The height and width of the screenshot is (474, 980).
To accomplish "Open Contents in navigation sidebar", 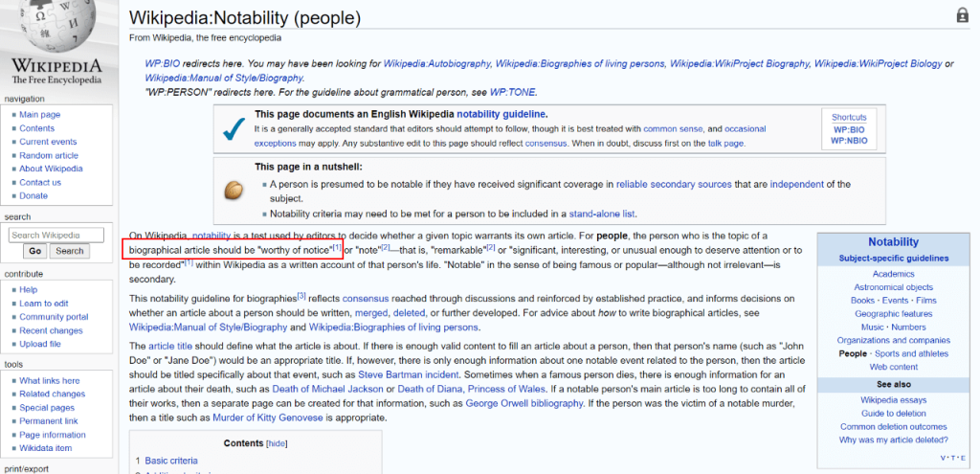I will (x=37, y=128).
